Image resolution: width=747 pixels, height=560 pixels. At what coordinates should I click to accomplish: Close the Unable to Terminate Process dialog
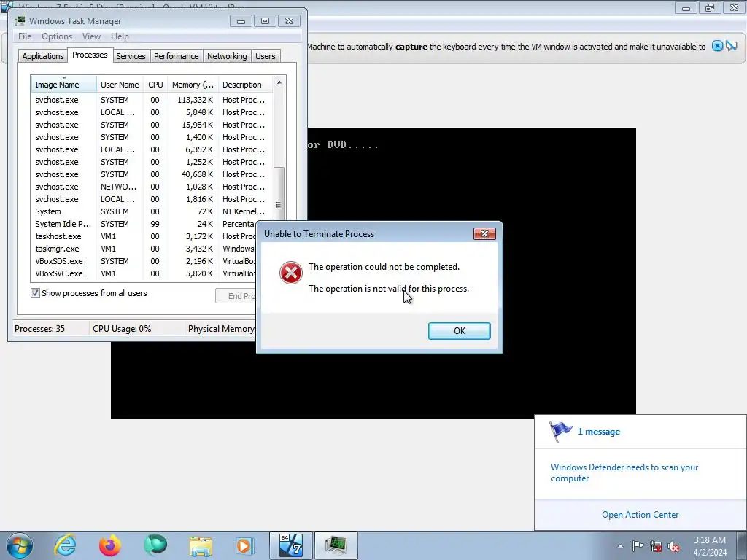484,233
